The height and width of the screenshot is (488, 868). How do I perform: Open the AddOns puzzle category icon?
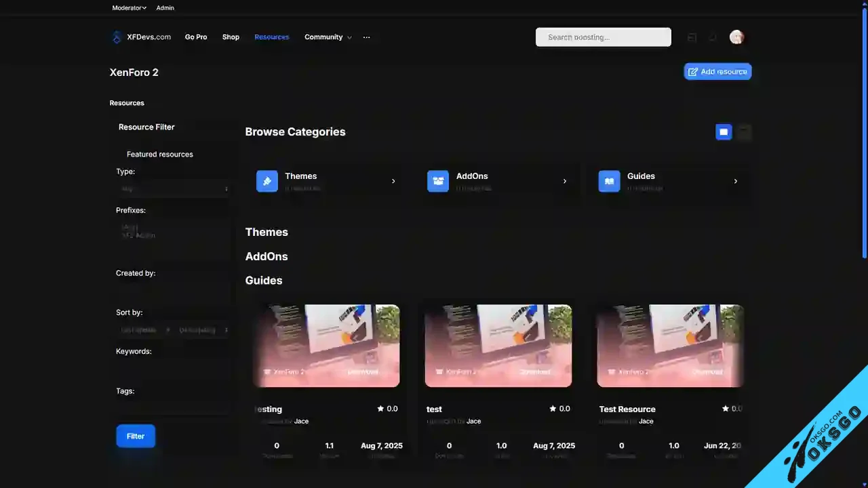coord(437,181)
